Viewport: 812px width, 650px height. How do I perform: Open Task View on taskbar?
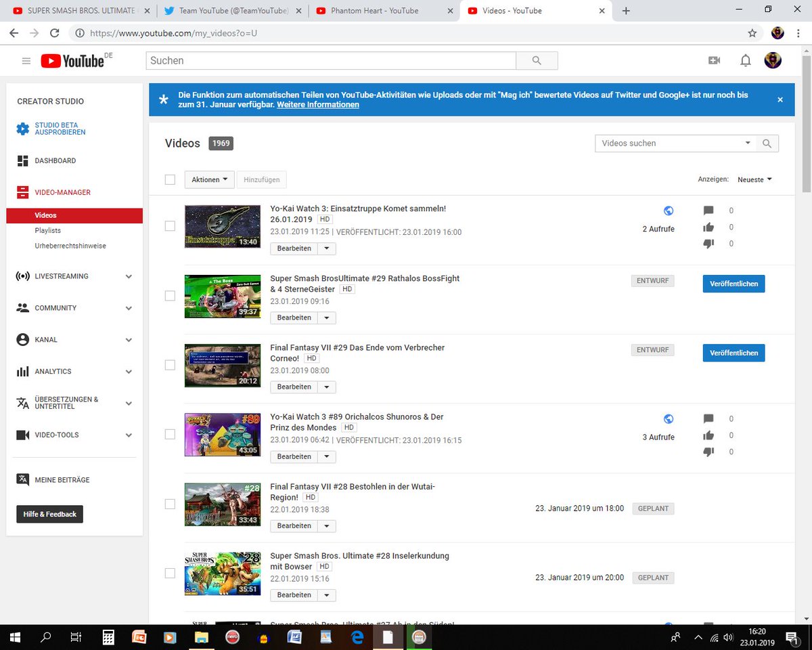[76, 637]
